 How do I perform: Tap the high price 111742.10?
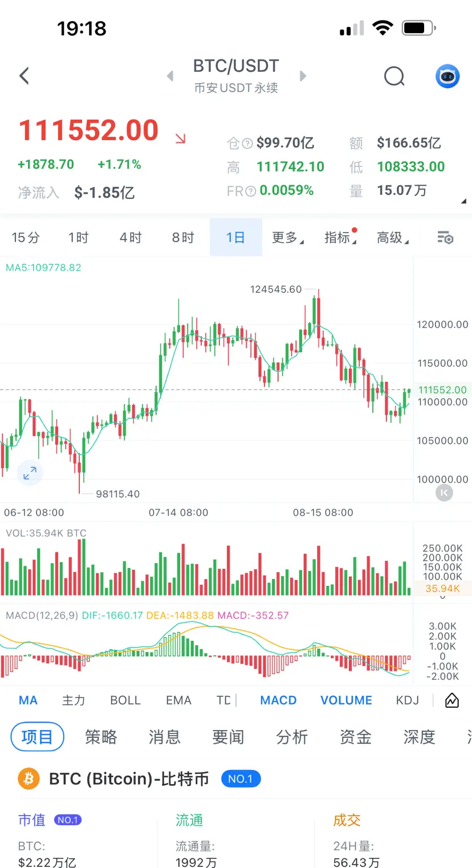click(x=290, y=167)
